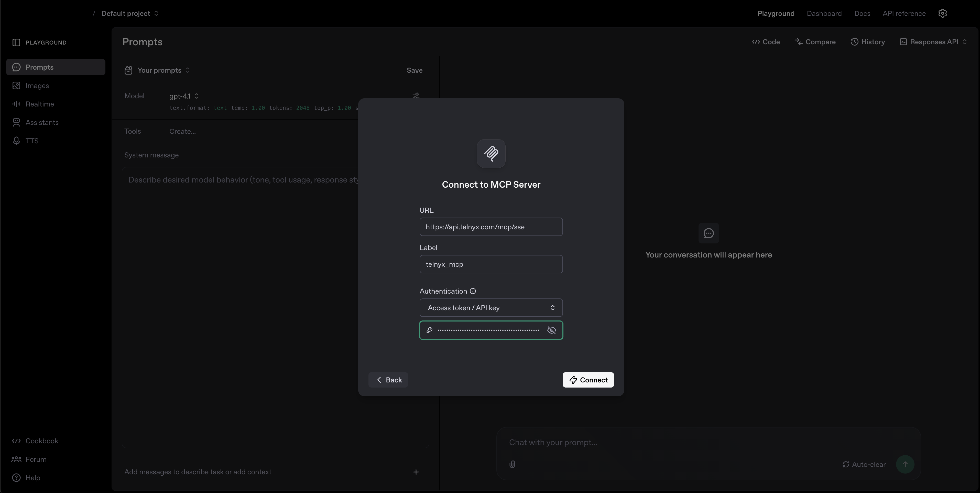980x493 pixels.
Task: Open the History panel
Action: [868, 42]
